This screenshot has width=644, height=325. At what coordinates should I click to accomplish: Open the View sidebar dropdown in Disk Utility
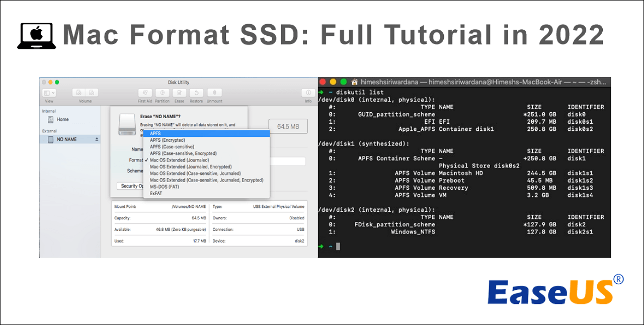click(x=49, y=93)
